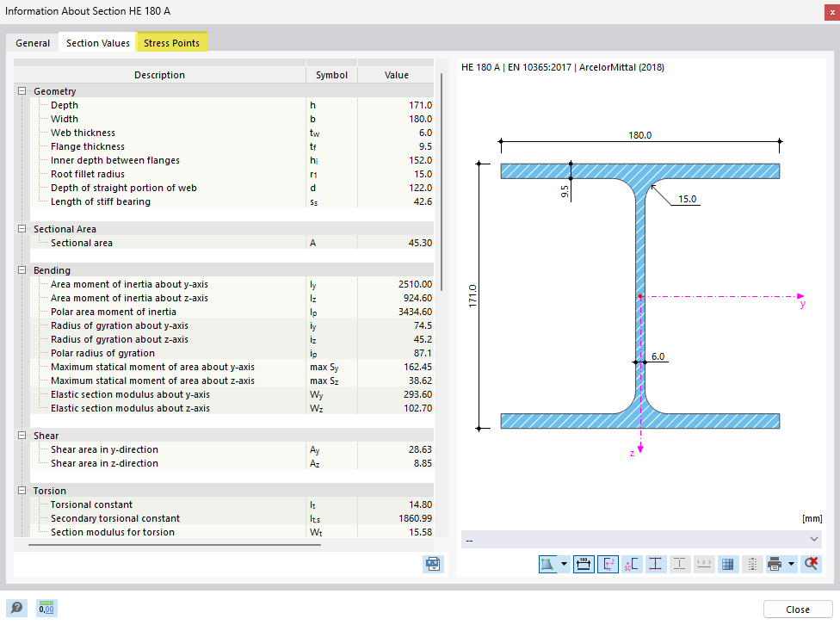Switch to the Section Values tab

[98, 43]
